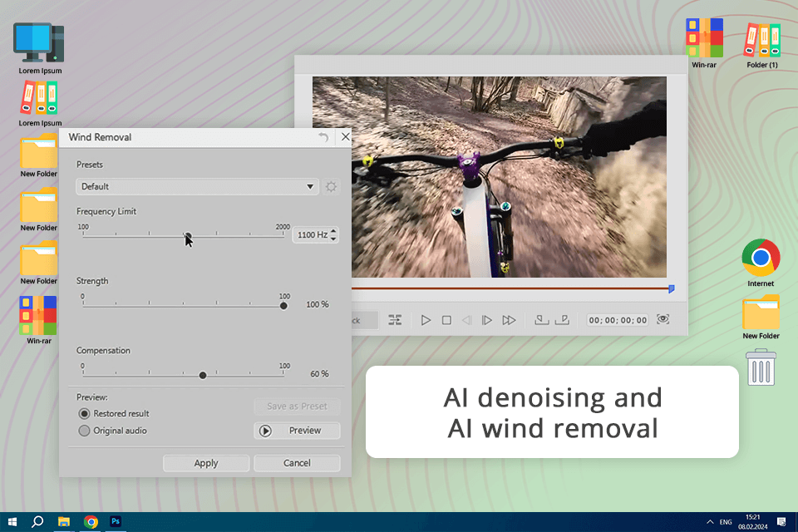Select the Restored result radio button
This screenshot has height=532, width=798.
point(84,413)
